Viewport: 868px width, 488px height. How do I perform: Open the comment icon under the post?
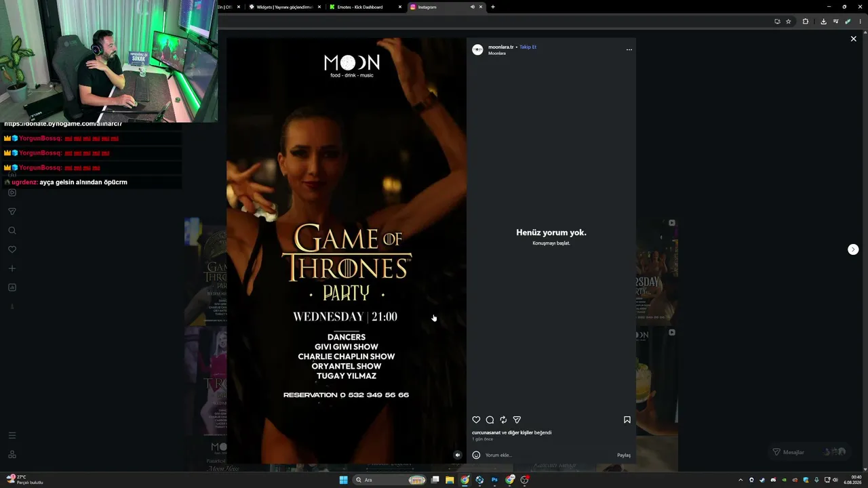pyautogui.click(x=490, y=420)
